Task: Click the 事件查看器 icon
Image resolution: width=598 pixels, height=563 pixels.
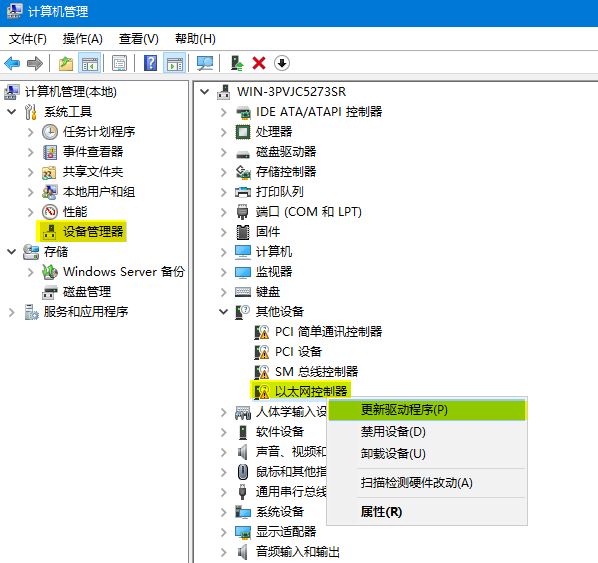Action: [50, 152]
